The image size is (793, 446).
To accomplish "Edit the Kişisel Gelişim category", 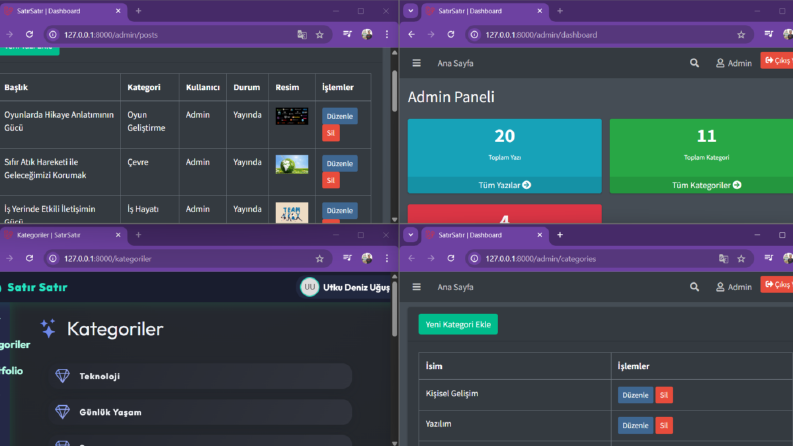I will click(x=635, y=395).
